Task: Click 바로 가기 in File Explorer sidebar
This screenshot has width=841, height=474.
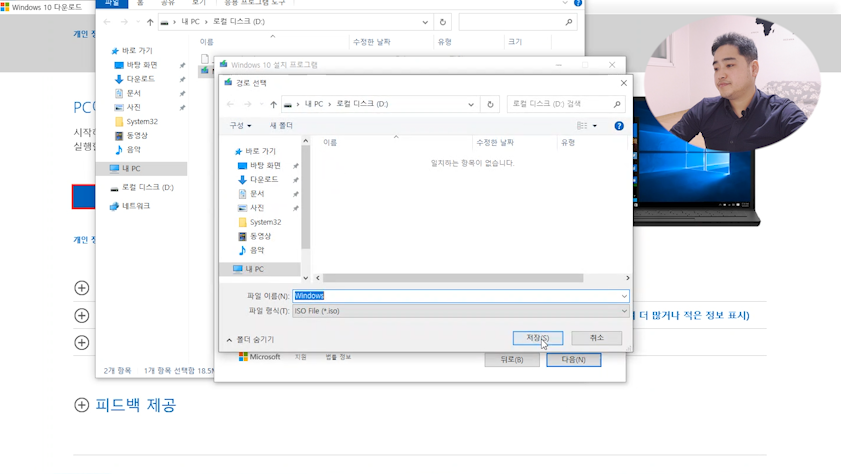Action: coord(137,50)
